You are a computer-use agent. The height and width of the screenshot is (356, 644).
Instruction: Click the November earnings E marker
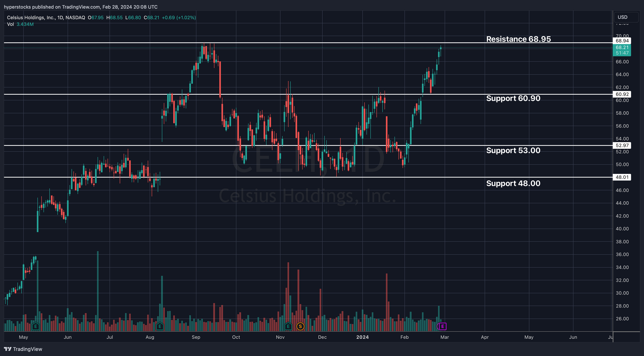[x=288, y=326]
